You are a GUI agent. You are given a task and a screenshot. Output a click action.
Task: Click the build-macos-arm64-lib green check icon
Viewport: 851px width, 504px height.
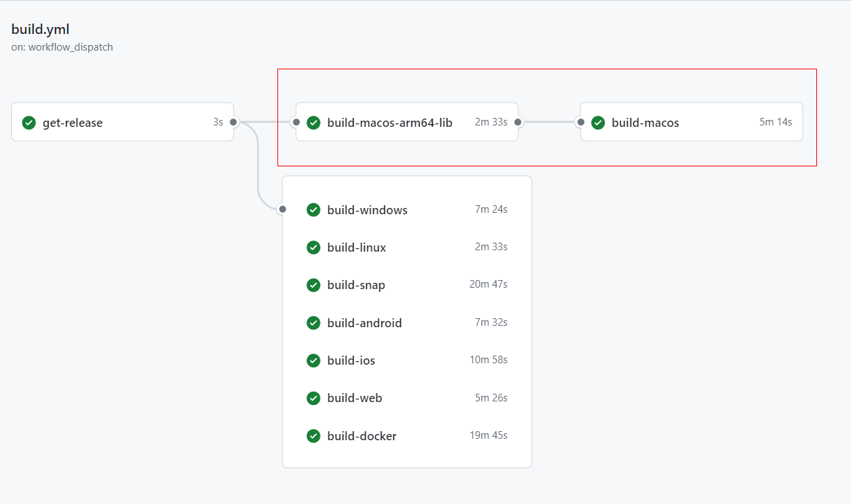tap(313, 123)
